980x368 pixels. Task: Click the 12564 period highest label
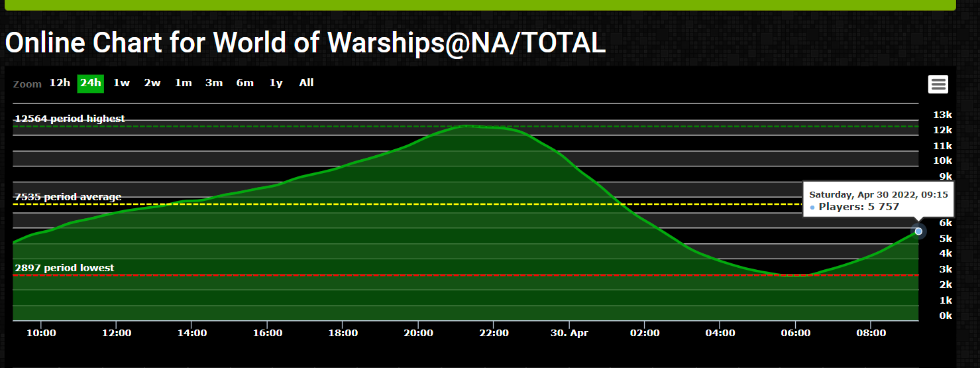pos(70,119)
